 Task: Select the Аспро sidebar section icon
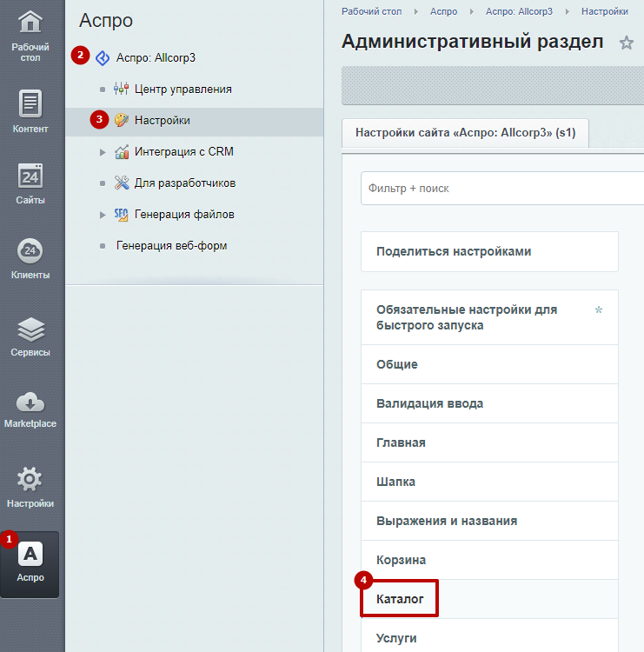[30, 554]
